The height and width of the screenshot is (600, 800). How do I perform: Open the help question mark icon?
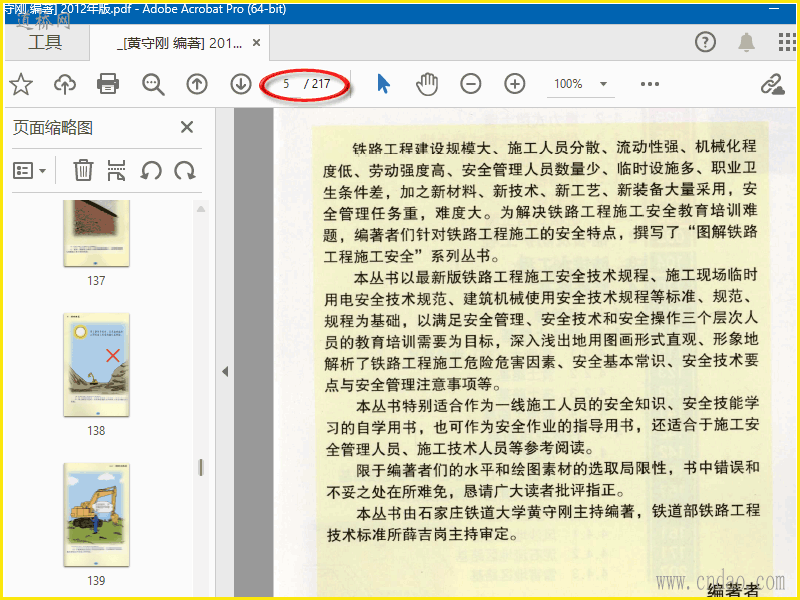point(706,42)
